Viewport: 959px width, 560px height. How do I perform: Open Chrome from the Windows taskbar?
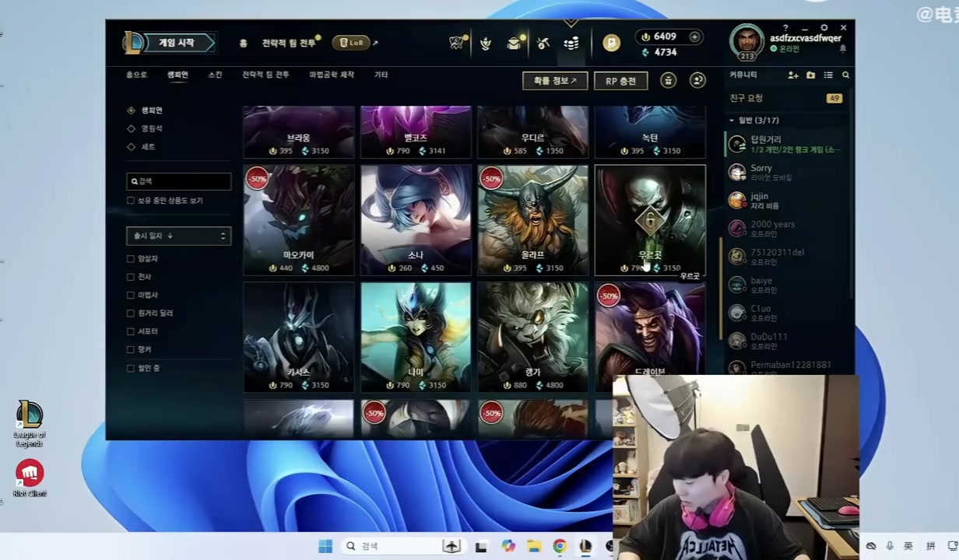(x=559, y=546)
